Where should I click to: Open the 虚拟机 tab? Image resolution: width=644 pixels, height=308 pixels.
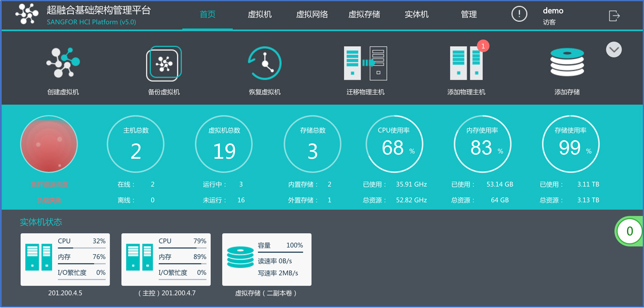259,14
